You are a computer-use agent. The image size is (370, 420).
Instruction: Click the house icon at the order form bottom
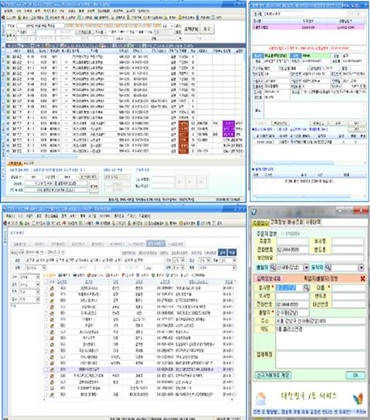click(x=261, y=398)
